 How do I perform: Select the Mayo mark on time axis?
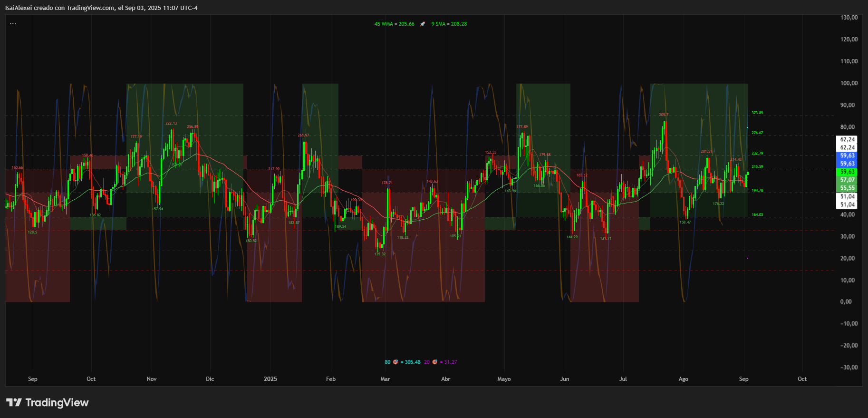pyautogui.click(x=504, y=379)
